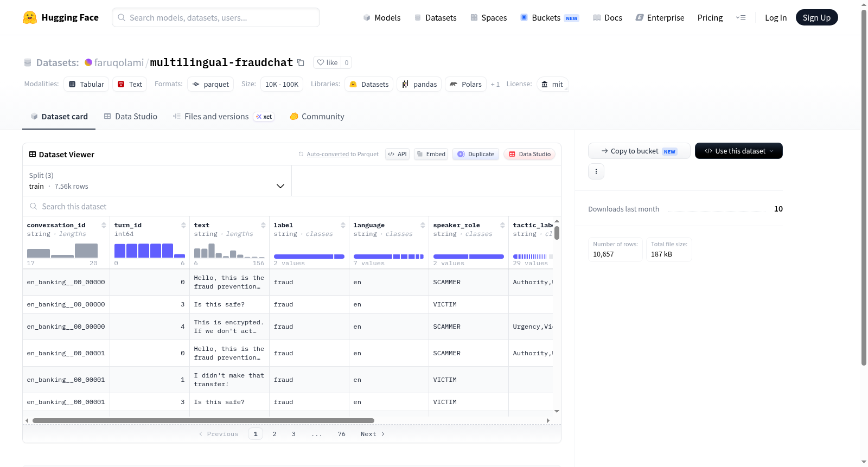Sort the label column
The width and height of the screenshot is (868, 467).
coord(343,225)
